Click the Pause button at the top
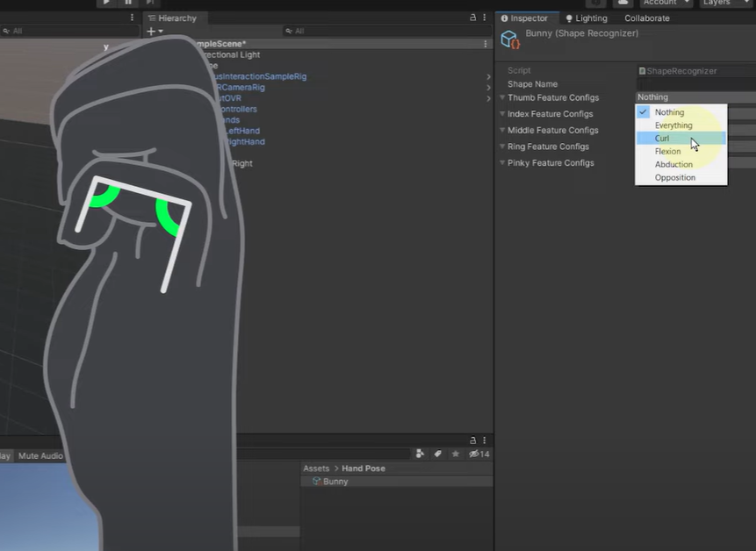Viewport: 756px width, 551px height. [x=128, y=4]
